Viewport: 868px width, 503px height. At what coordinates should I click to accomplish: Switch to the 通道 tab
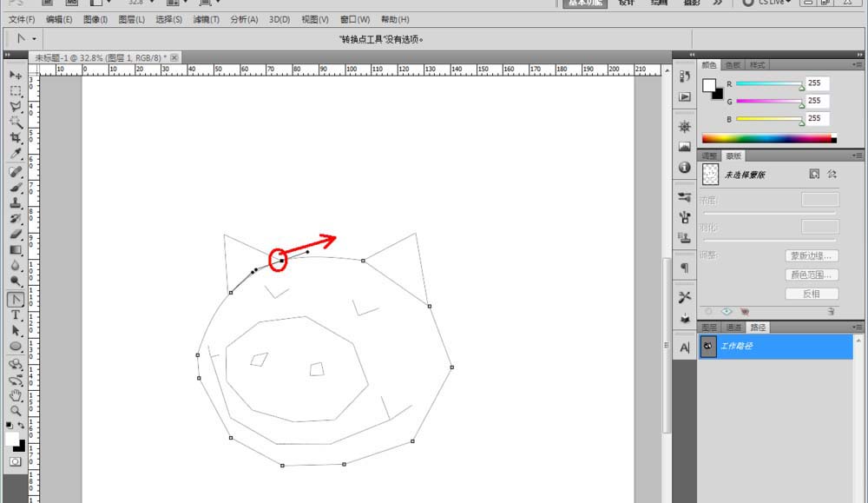tap(733, 328)
